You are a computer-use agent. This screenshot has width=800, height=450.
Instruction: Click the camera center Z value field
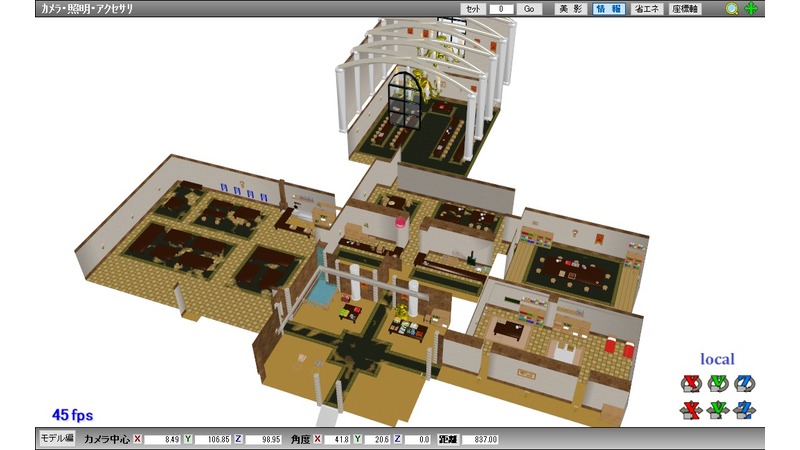click(x=263, y=439)
